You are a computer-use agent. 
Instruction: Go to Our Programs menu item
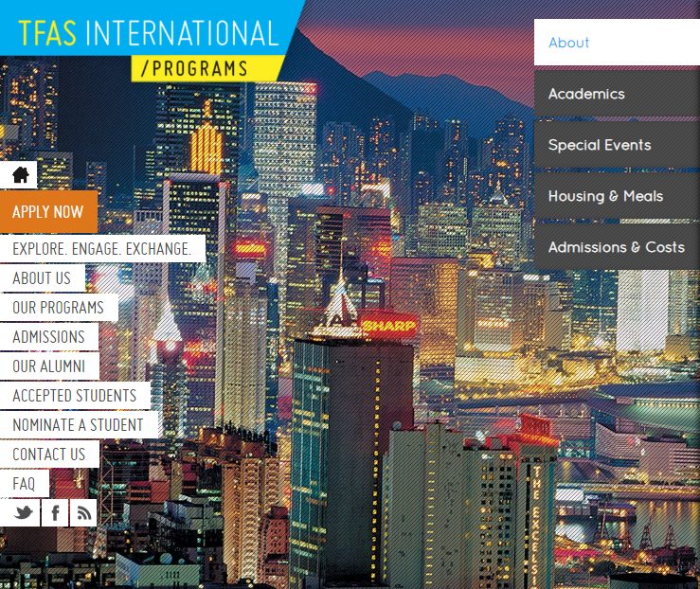click(59, 308)
